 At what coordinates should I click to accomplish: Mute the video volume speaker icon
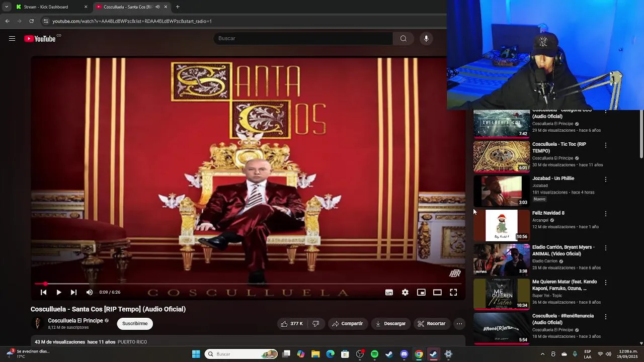pyautogui.click(x=89, y=292)
